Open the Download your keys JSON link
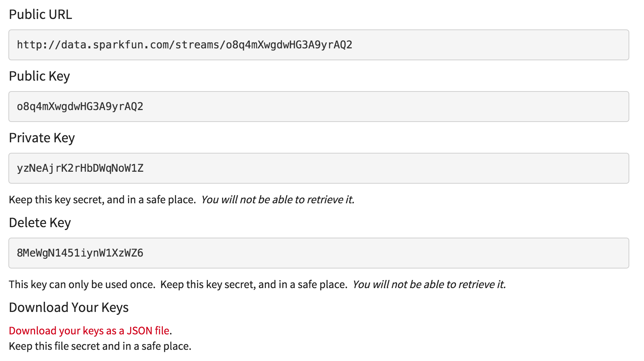This screenshot has height=361, width=644. 89,331
